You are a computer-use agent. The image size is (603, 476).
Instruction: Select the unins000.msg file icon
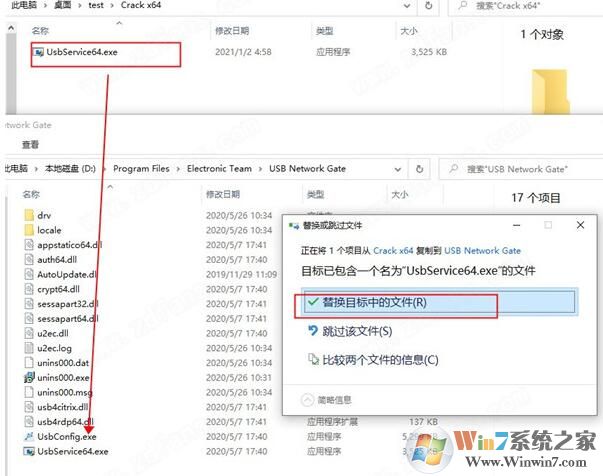point(29,392)
